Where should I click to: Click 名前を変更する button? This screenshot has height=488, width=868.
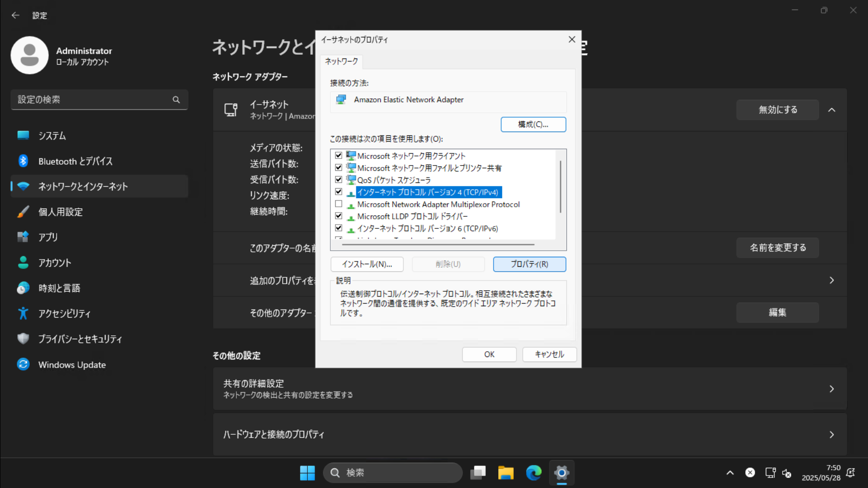click(778, 248)
